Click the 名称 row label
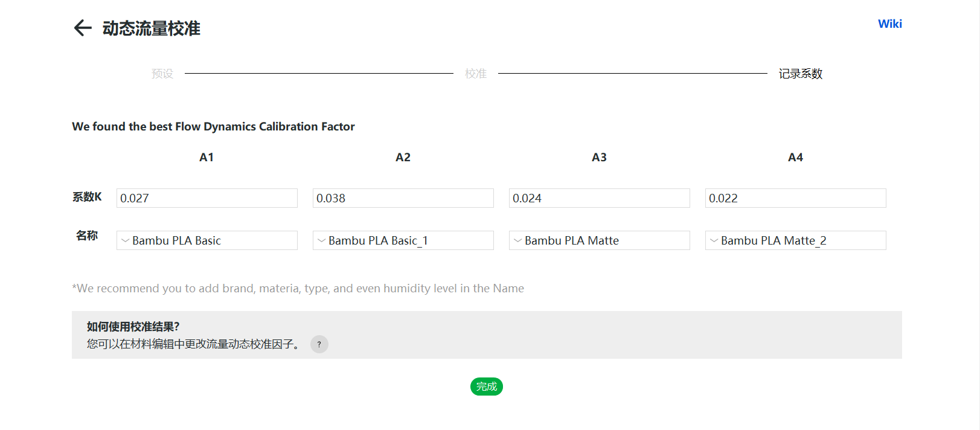Viewport: 980px width, 430px height. click(87, 236)
